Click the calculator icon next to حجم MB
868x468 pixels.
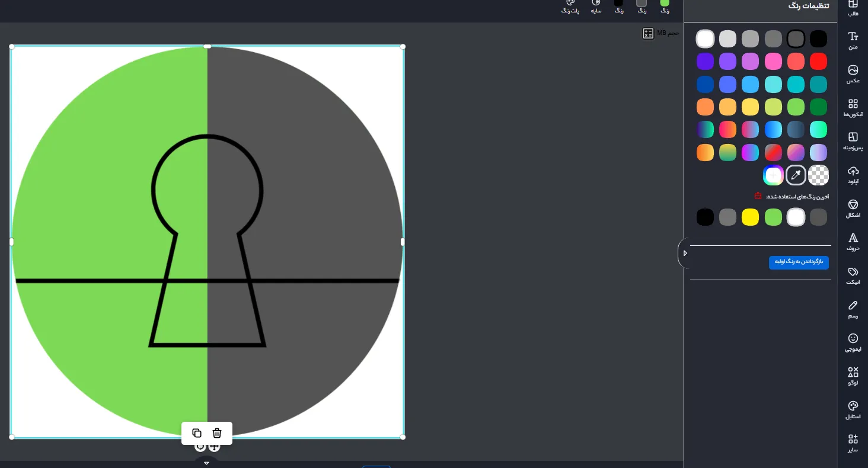[648, 33]
